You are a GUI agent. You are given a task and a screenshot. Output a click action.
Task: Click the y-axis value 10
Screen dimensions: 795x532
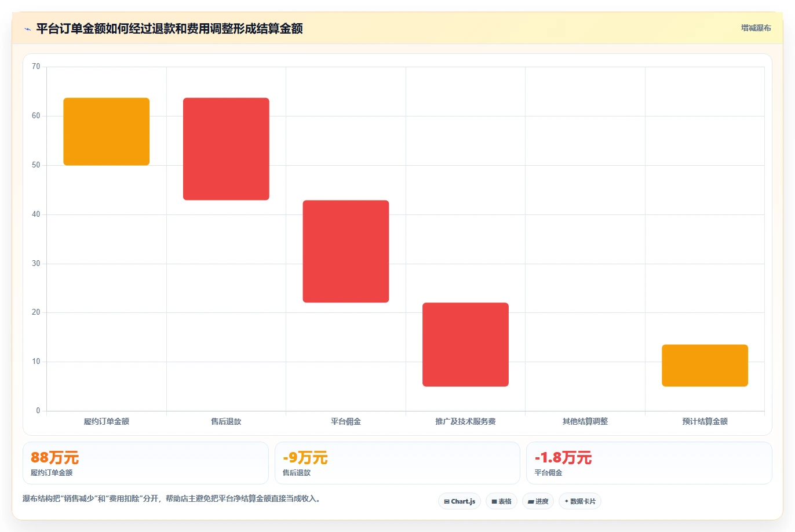coord(36,362)
